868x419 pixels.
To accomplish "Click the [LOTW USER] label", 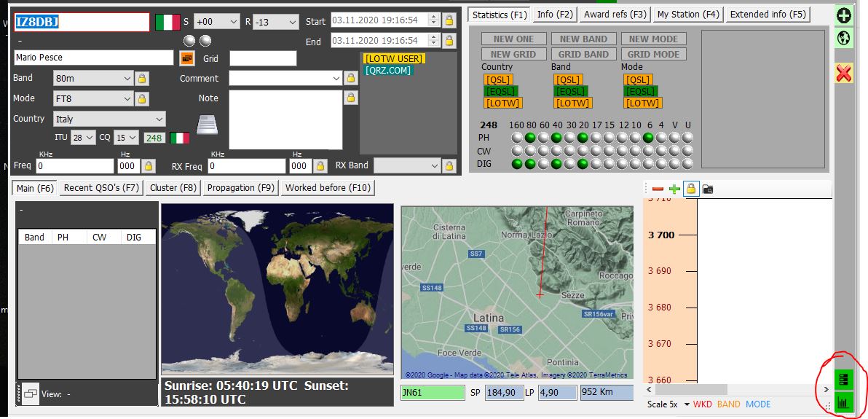I will 394,59.
